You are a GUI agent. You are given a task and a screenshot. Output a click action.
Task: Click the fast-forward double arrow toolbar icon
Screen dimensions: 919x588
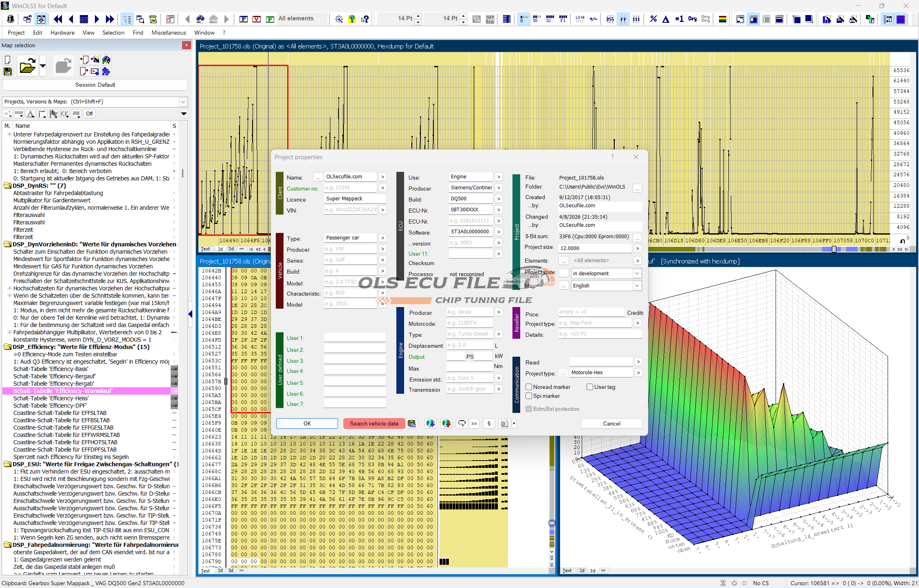tap(110, 19)
